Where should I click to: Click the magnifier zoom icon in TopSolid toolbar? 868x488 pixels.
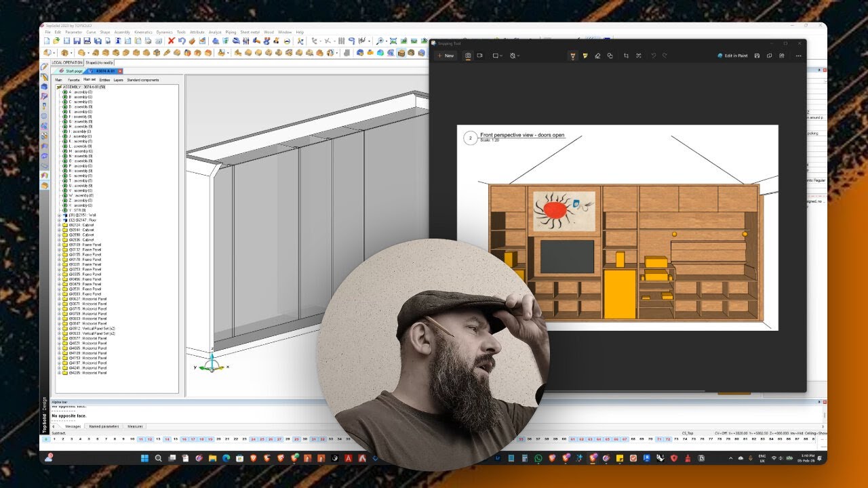tap(380, 41)
